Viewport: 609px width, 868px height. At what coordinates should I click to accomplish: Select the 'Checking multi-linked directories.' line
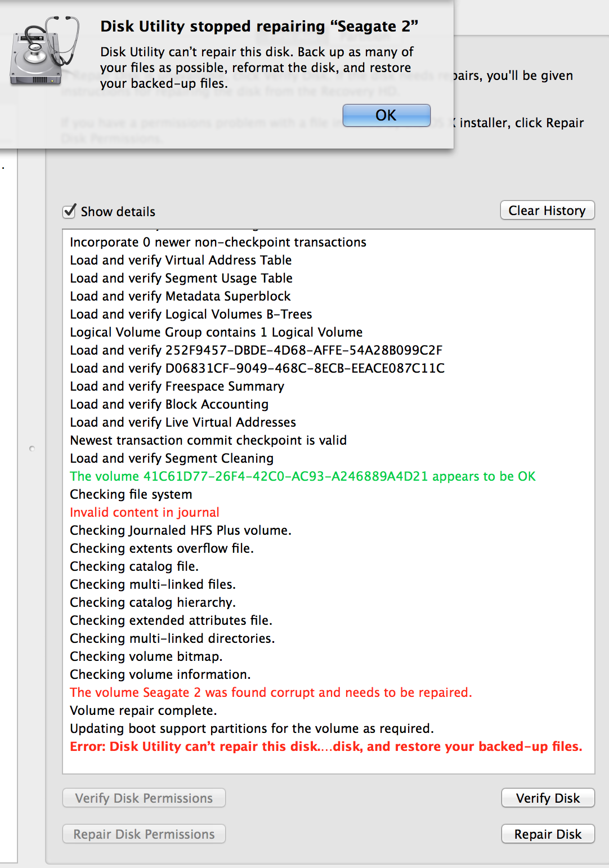pos(172,638)
